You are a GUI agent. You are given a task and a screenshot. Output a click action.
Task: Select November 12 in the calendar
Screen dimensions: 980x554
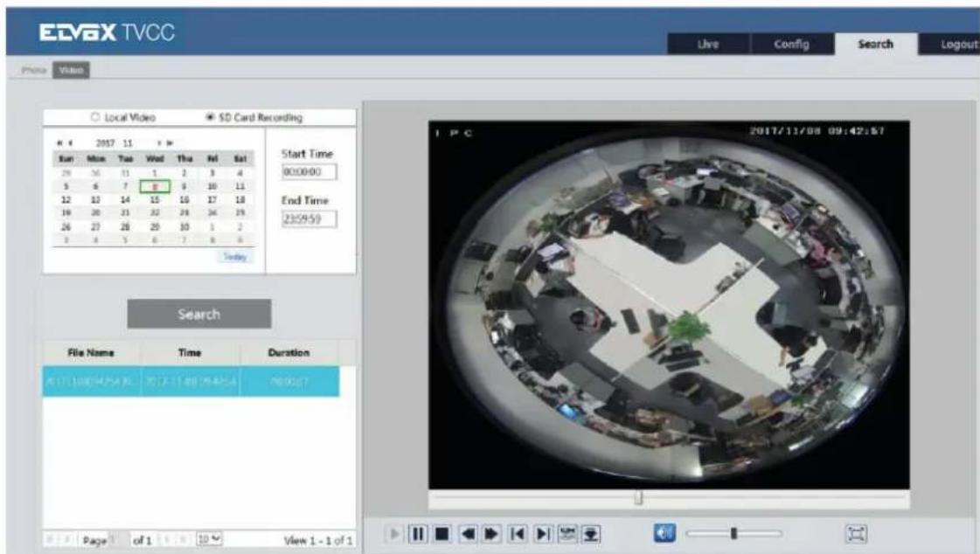pos(66,200)
